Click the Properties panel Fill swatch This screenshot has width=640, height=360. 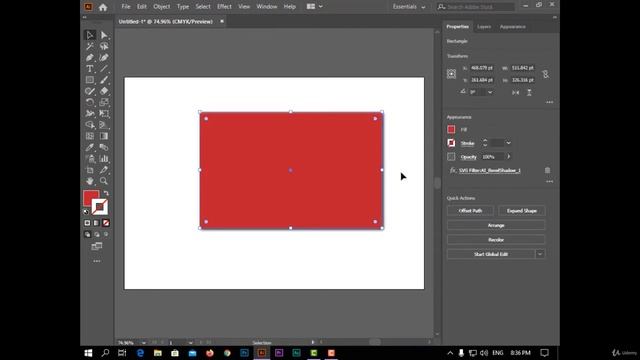[451, 129]
